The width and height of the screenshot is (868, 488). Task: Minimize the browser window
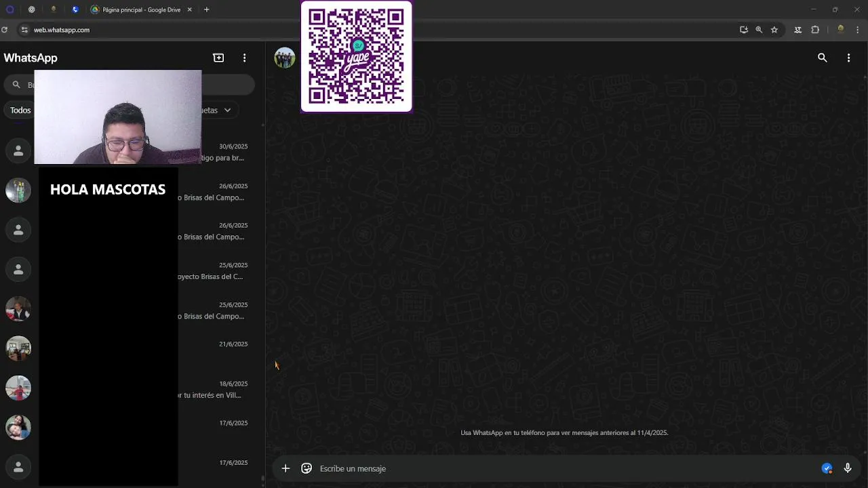point(814,9)
